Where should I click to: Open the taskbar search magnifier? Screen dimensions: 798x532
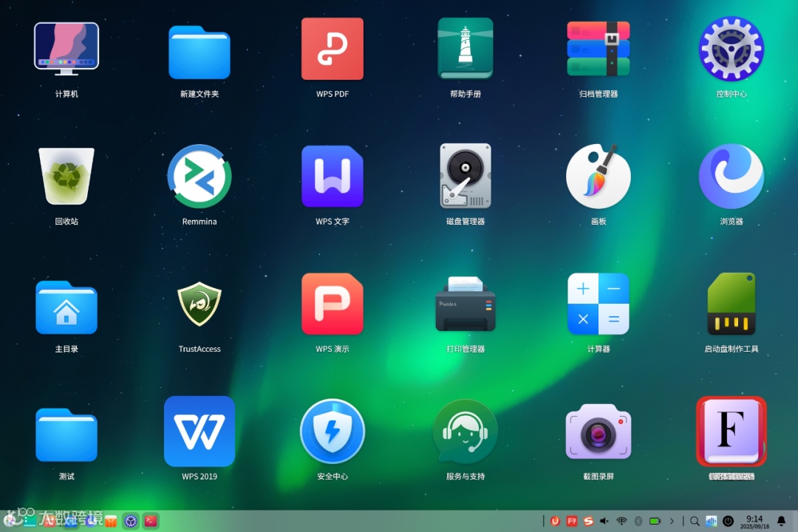pos(694,521)
